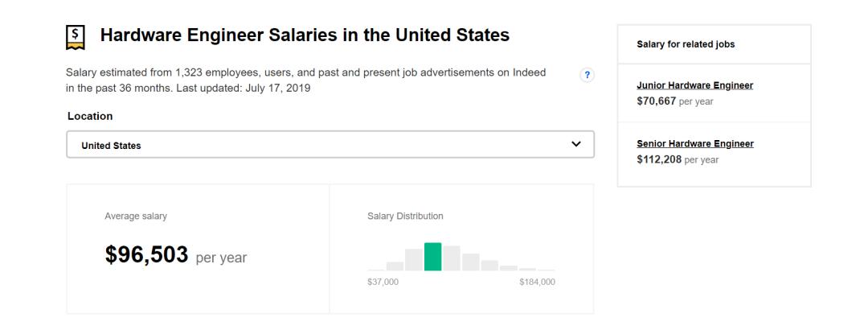The width and height of the screenshot is (868, 326).
Task: Click the $96,503 average salary figure
Action: point(146,255)
